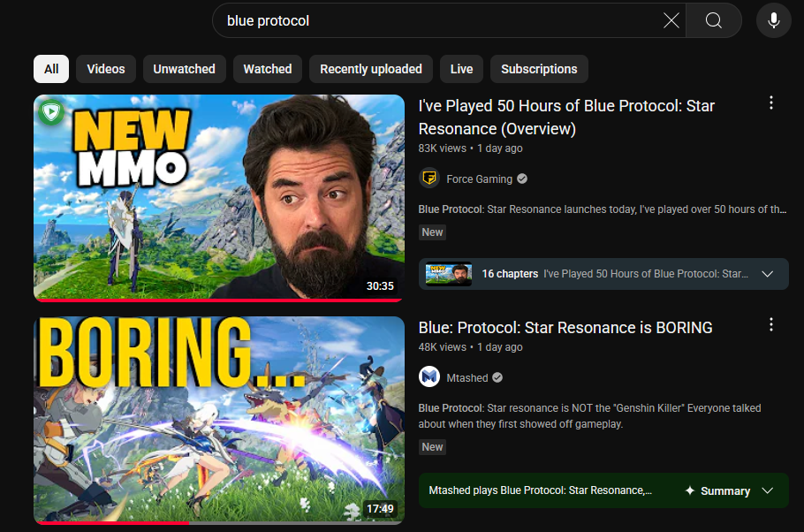
Task: Click the 'Mtashed plays Blue Protocol: Star Resonance' summary text
Action: click(x=541, y=490)
